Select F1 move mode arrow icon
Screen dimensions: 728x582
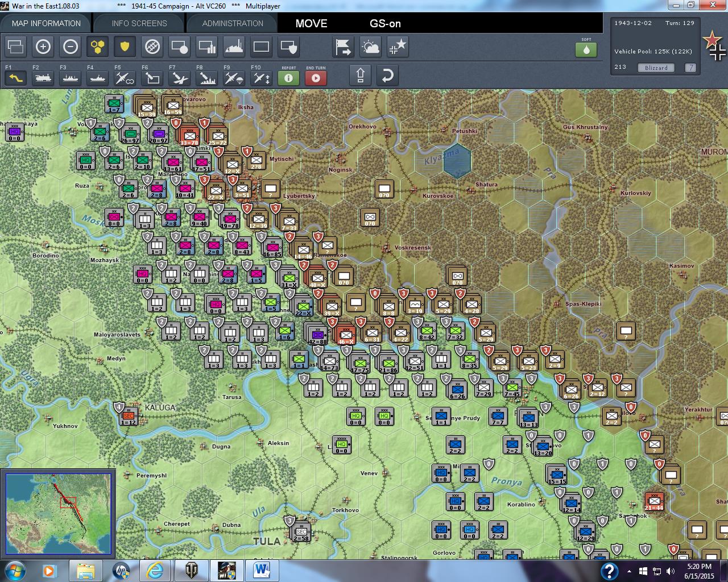[x=15, y=77]
